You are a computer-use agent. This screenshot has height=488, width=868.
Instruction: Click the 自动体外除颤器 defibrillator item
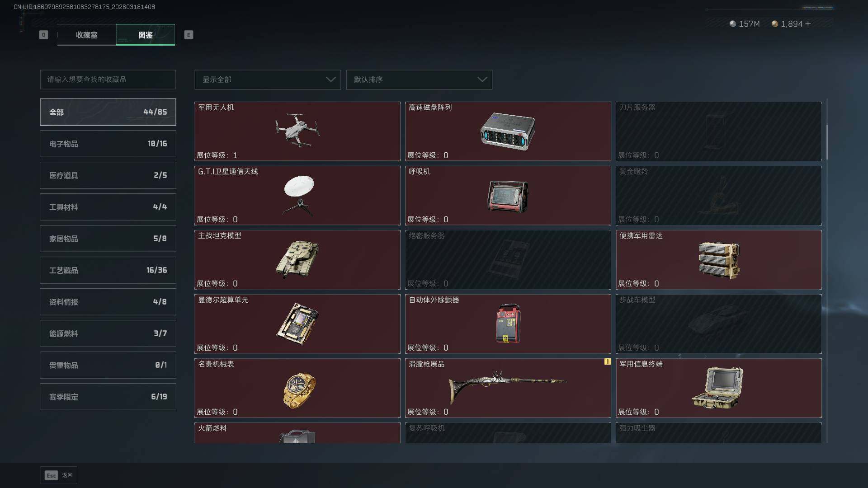coord(508,324)
